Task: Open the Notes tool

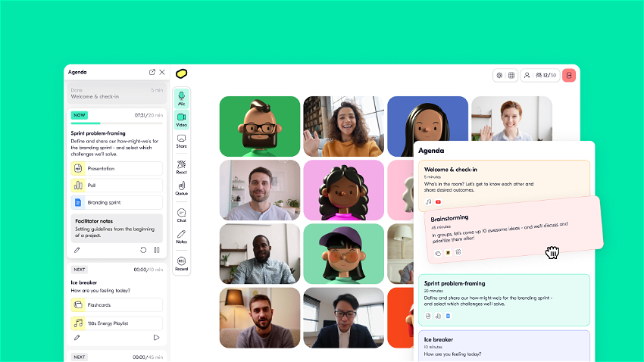Action: pos(181,236)
